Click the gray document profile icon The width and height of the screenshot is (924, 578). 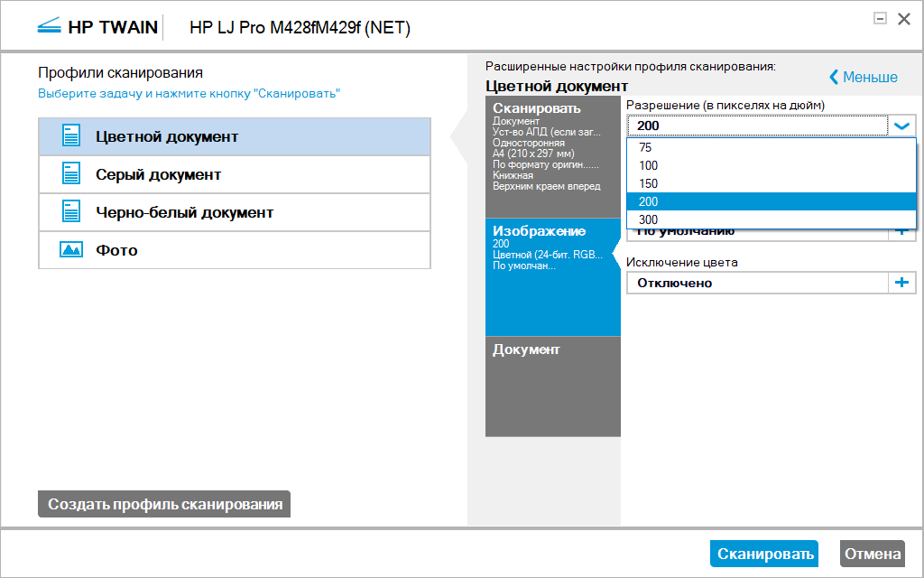point(71,174)
